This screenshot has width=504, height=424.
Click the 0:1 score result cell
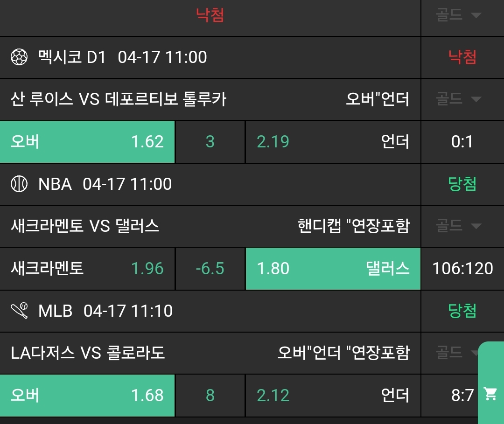coord(462,142)
